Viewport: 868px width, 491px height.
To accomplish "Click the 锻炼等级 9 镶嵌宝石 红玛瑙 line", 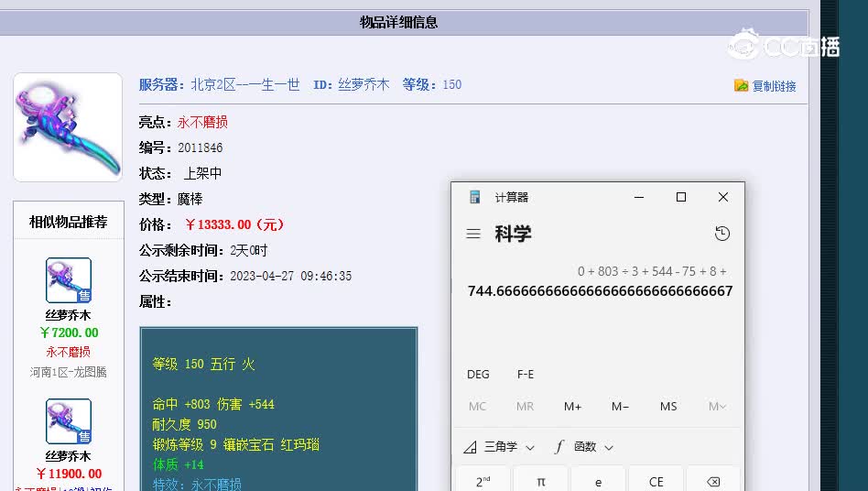I will point(236,444).
